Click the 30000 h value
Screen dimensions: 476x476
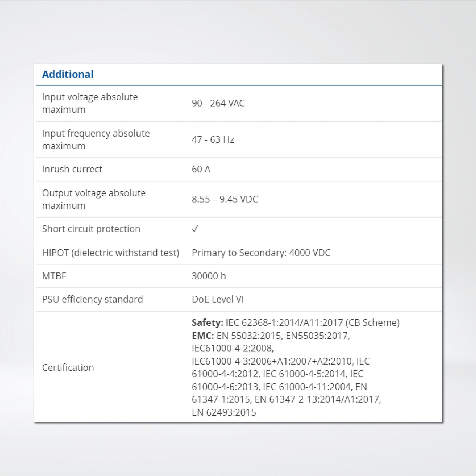[x=209, y=276]
